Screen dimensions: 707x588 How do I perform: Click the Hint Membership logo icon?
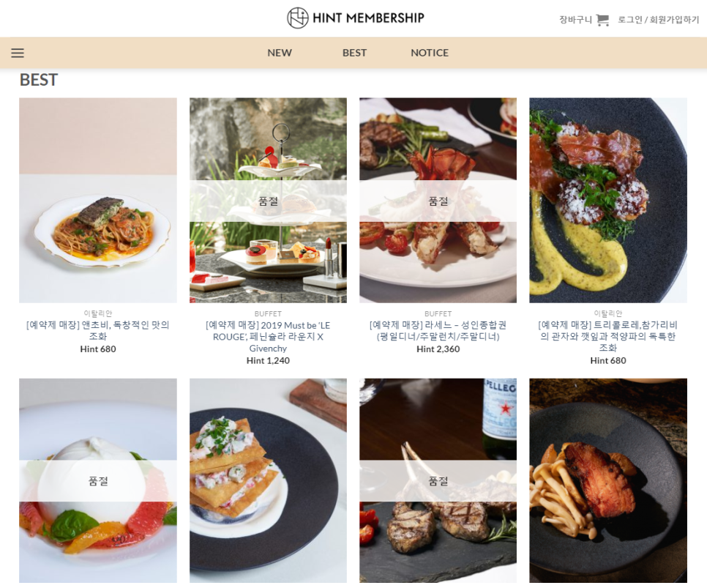(298, 18)
